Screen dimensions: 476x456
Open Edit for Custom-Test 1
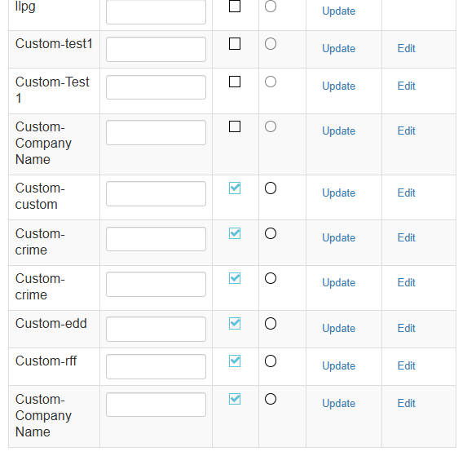406,86
